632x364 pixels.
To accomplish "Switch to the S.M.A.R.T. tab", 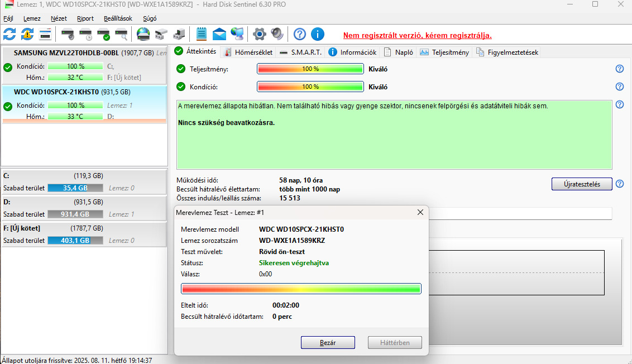I will [x=301, y=52].
